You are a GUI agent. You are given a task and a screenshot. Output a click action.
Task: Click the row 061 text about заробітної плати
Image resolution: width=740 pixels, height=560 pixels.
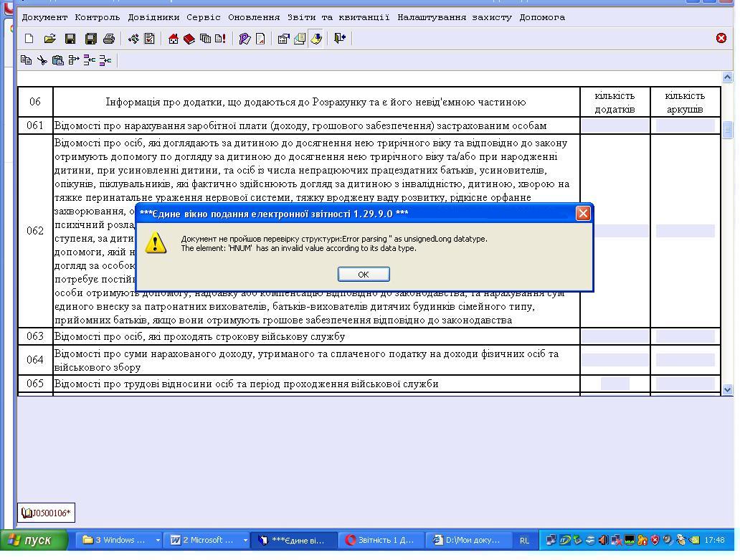point(300,125)
